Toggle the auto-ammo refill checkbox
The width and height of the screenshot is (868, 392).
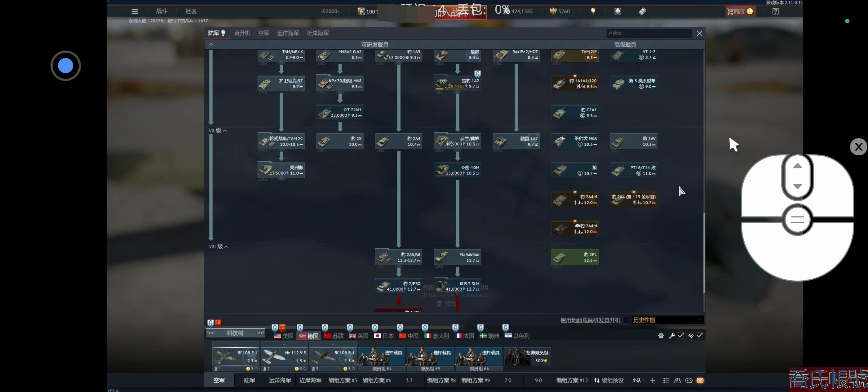tap(700, 335)
